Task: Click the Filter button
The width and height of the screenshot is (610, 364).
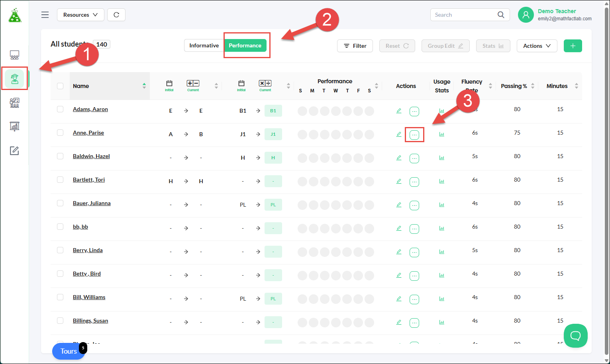Action: click(355, 46)
